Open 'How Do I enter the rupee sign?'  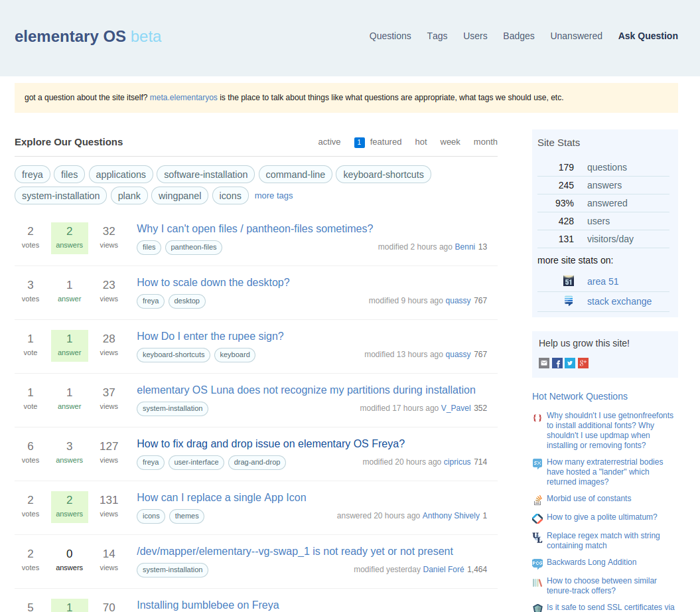pyautogui.click(x=210, y=337)
